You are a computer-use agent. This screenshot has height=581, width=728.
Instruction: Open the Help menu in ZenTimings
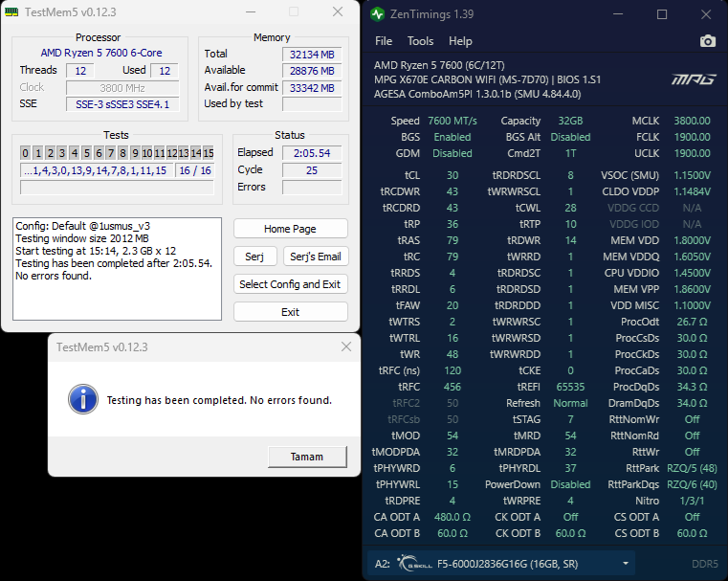coord(460,41)
